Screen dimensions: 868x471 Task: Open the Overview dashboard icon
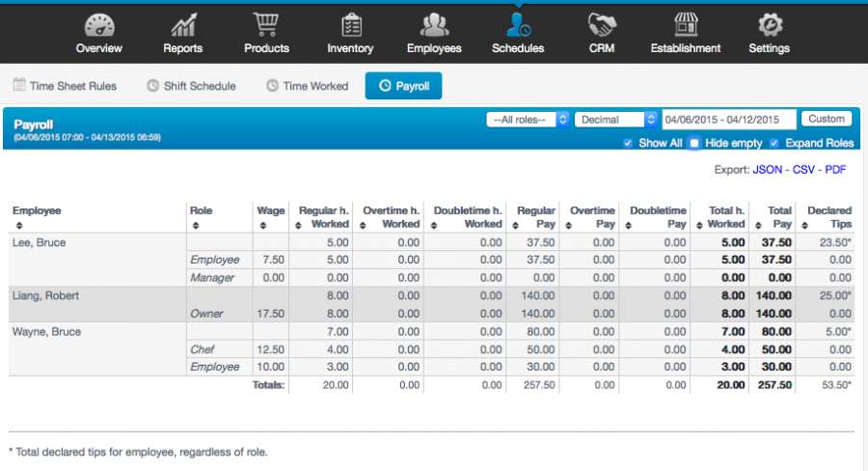(x=98, y=25)
